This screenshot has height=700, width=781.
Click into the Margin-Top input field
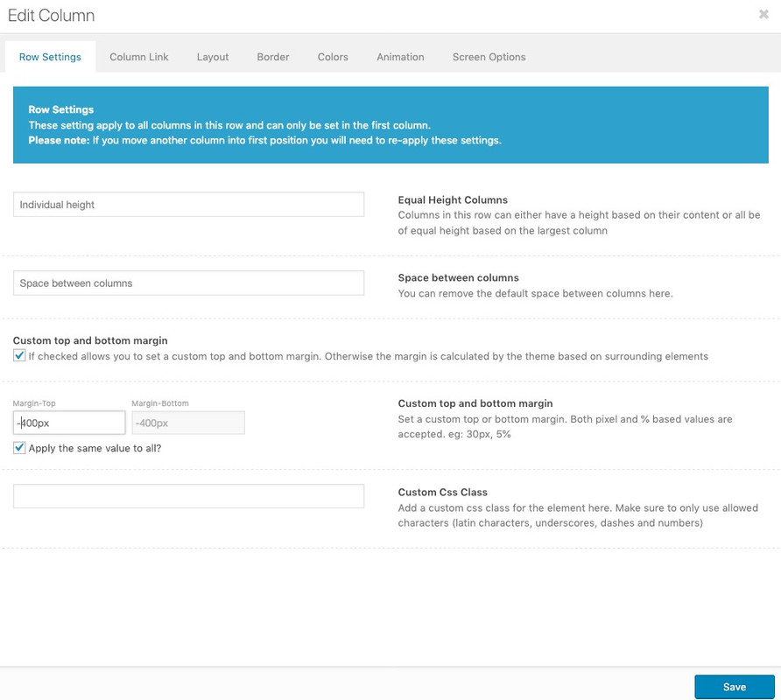(69, 423)
